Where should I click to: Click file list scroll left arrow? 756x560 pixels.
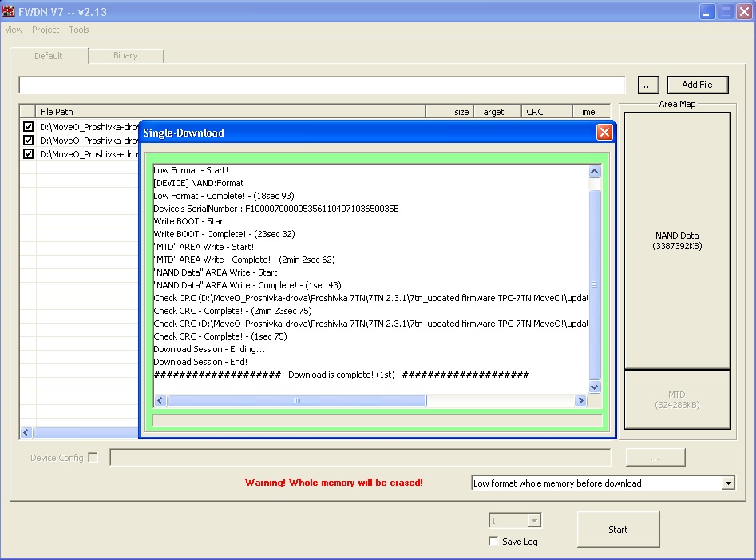point(26,433)
